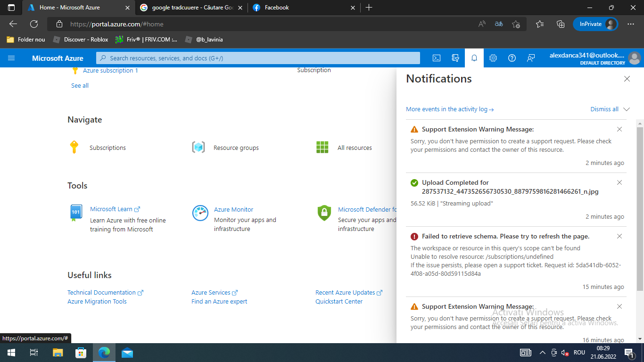Click the Notifications bell icon
This screenshot has width=644, height=362.
pos(474,58)
